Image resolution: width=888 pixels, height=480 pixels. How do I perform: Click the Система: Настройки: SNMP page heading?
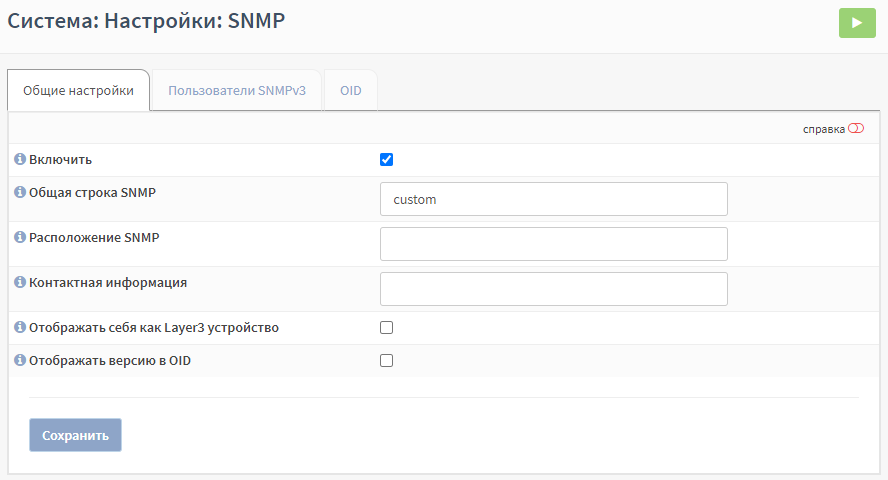click(146, 20)
